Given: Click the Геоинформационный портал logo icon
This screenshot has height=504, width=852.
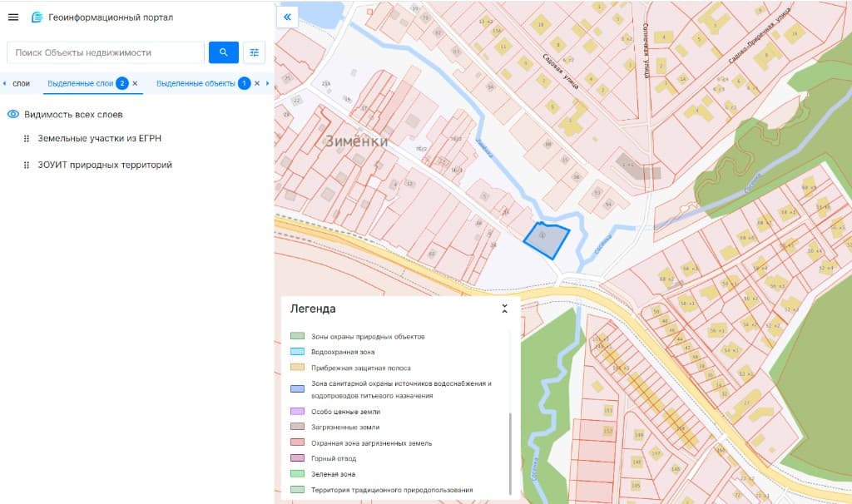Looking at the screenshot, I should point(37,17).
